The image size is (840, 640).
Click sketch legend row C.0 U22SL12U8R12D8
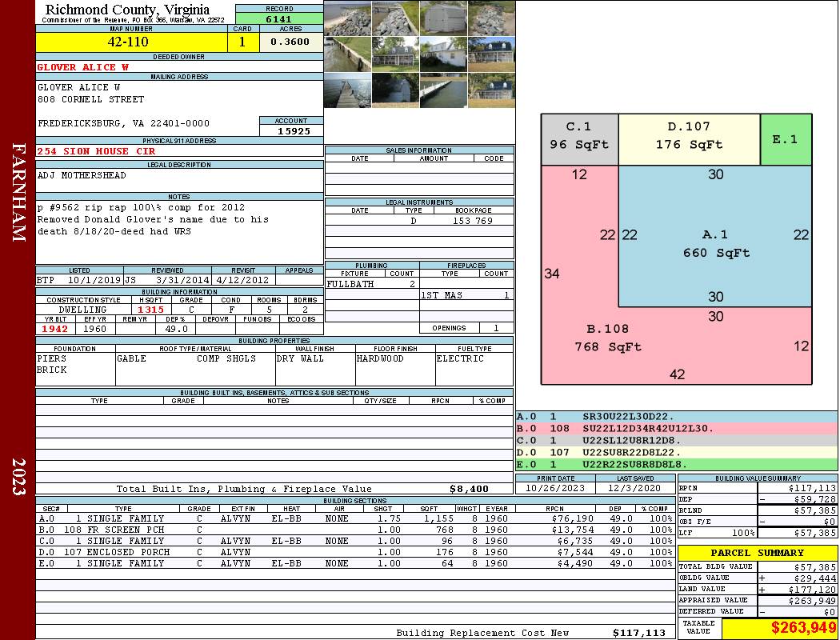[677, 441]
